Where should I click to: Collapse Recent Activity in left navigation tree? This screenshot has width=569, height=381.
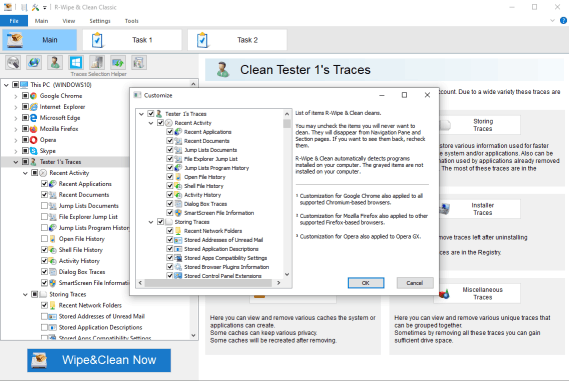25,173
